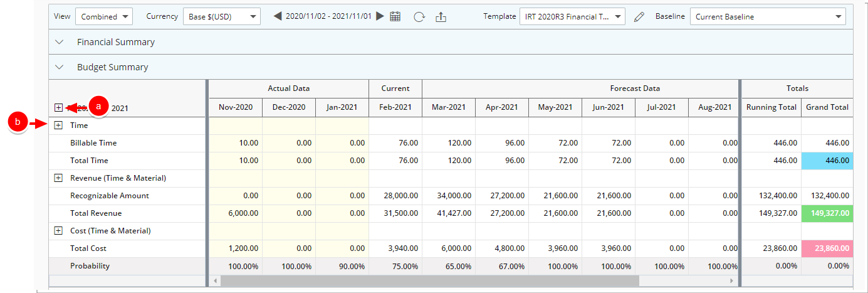Viewport: 868px width, 293px height.
Task: Click the Actual Data group header
Action: pyautogui.click(x=289, y=88)
